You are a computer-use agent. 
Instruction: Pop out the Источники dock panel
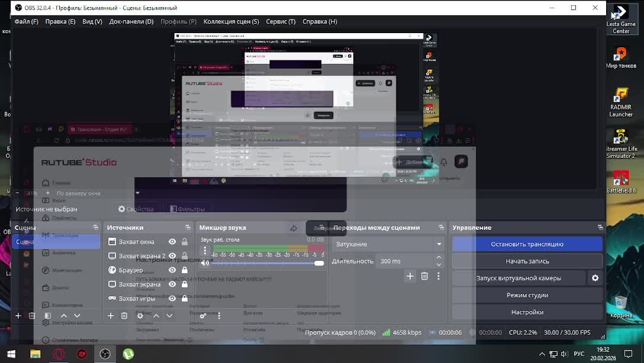pos(188,227)
